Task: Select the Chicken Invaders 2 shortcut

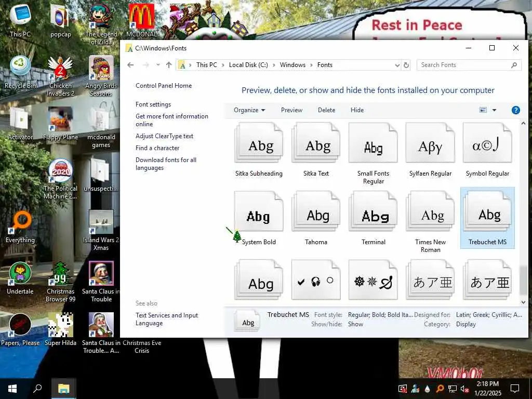Action: (60, 76)
